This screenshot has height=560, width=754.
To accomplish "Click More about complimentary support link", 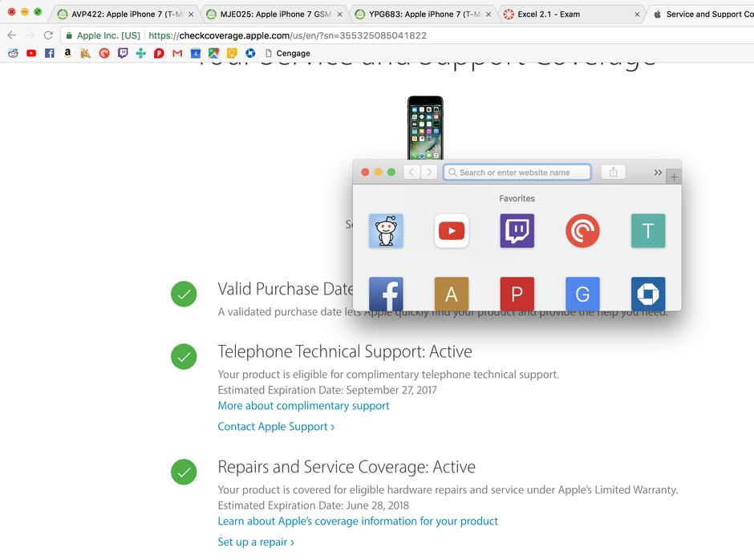I will coord(303,406).
